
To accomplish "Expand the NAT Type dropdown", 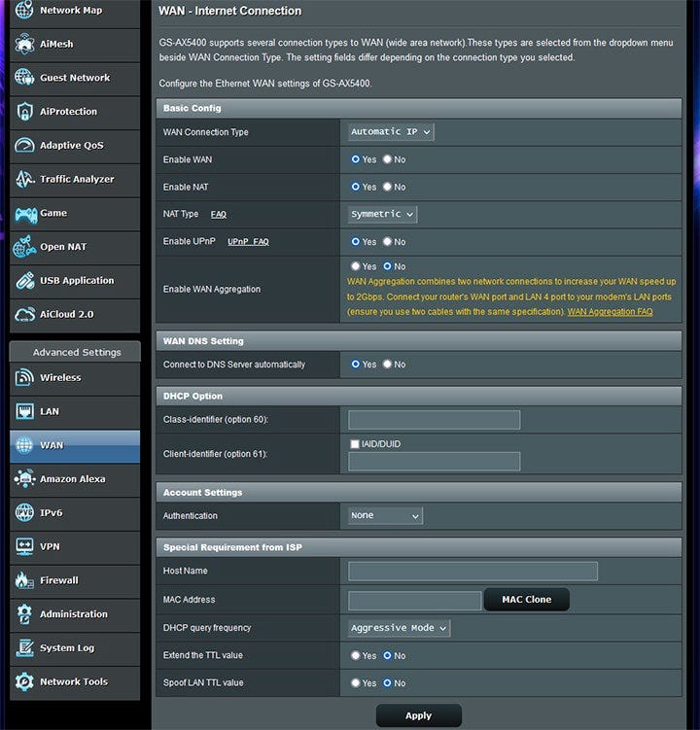I will tap(382, 214).
